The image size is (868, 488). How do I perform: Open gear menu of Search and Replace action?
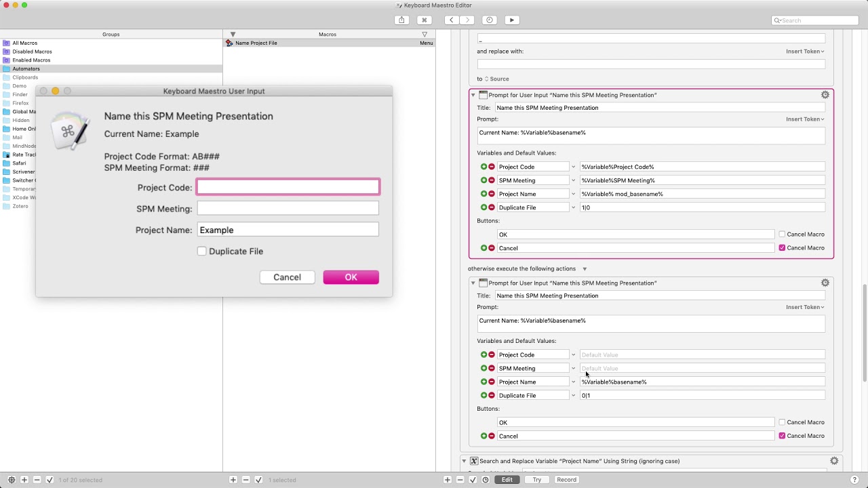[x=834, y=461]
